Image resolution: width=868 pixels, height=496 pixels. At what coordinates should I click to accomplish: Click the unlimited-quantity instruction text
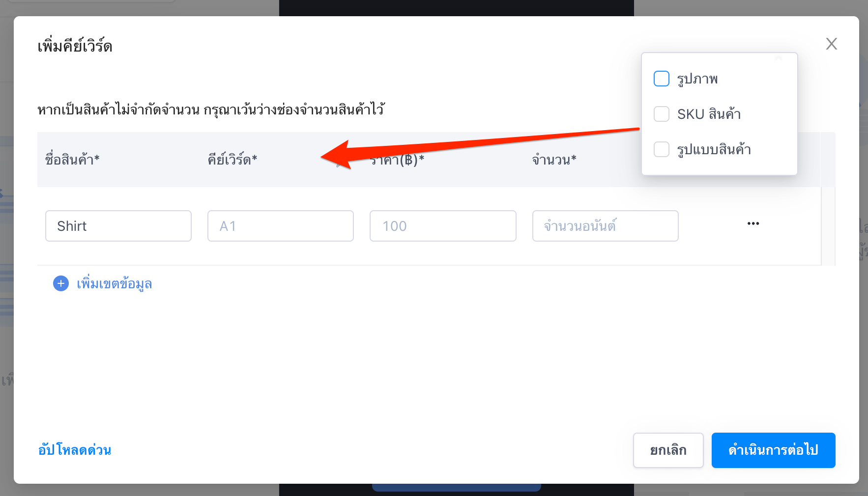pos(211,109)
